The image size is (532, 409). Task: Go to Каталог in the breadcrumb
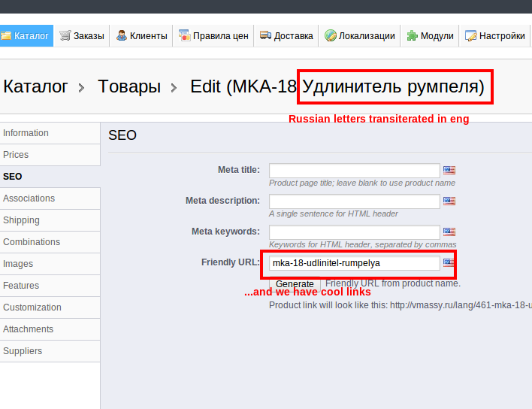[35, 86]
